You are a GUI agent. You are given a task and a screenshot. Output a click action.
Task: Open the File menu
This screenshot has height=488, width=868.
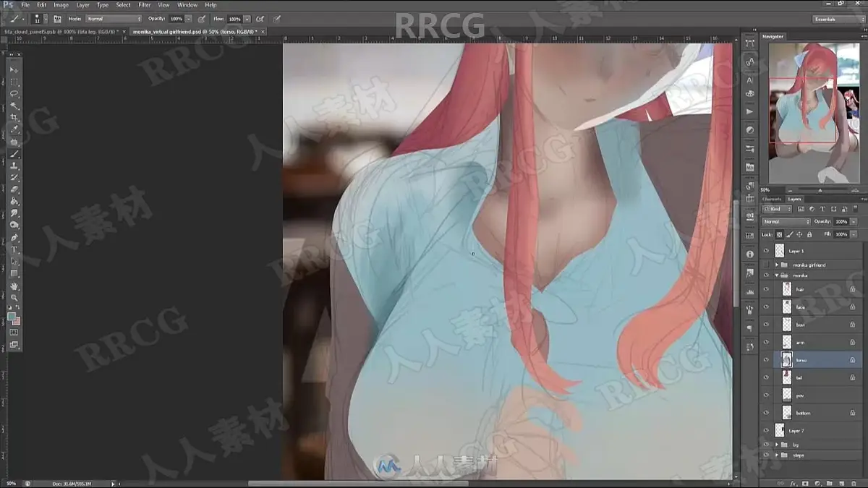25,5
